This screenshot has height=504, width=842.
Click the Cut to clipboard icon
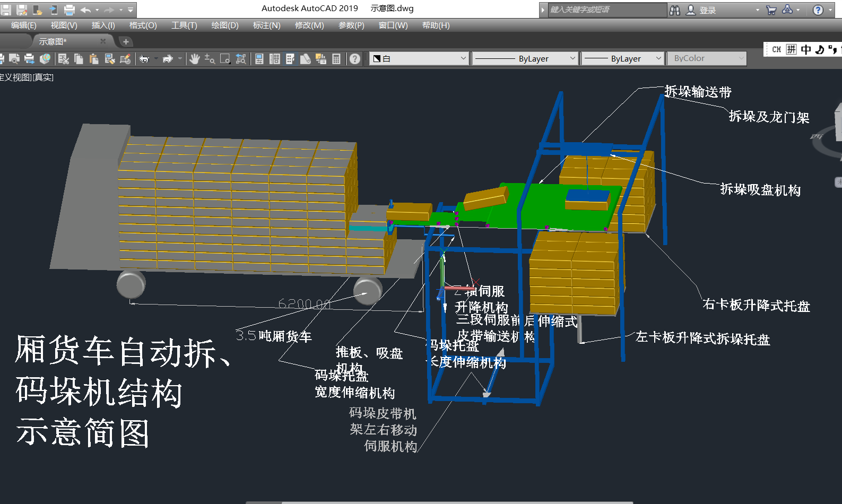pyautogui.click(x=64, y=59)
